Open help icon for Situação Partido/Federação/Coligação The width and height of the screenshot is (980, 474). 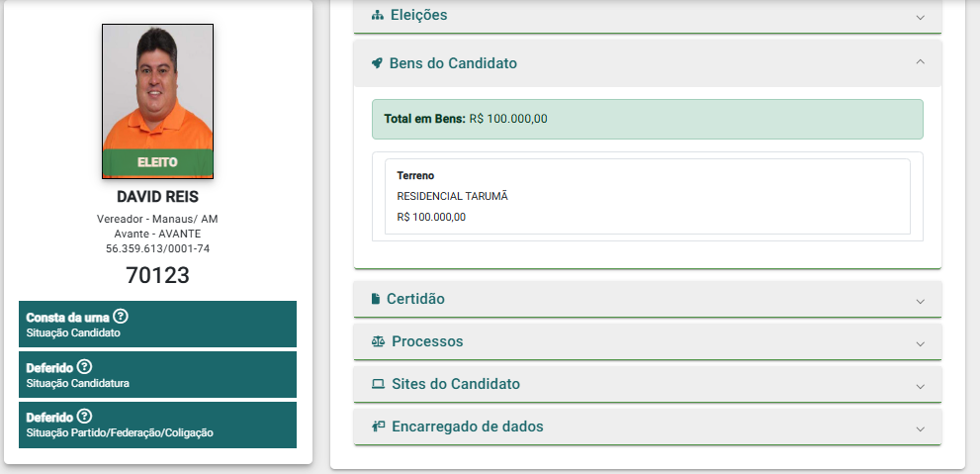point(84,417)
